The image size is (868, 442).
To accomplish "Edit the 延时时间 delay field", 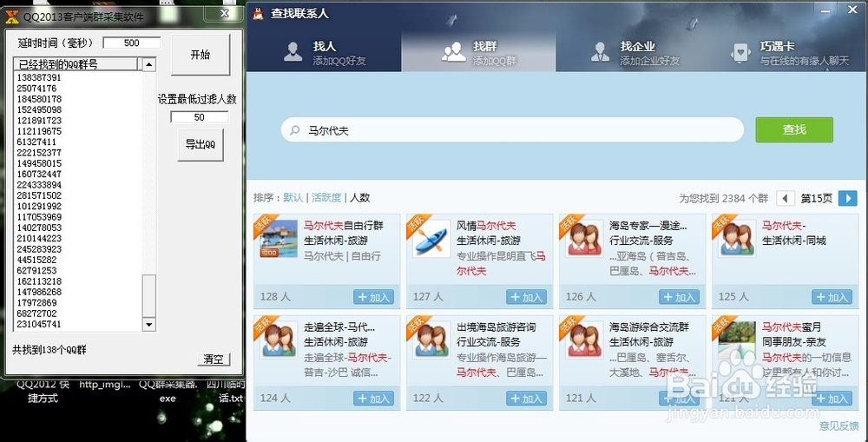I will coord(132,43).
